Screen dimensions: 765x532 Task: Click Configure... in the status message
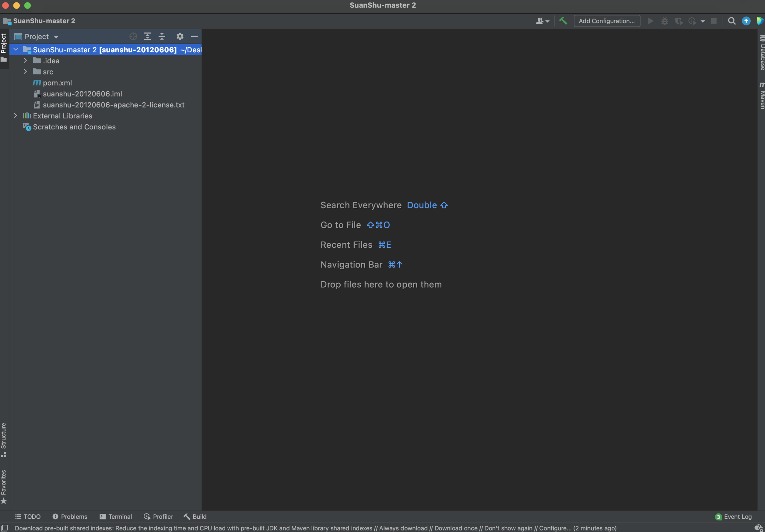click(x=555, y=528)
